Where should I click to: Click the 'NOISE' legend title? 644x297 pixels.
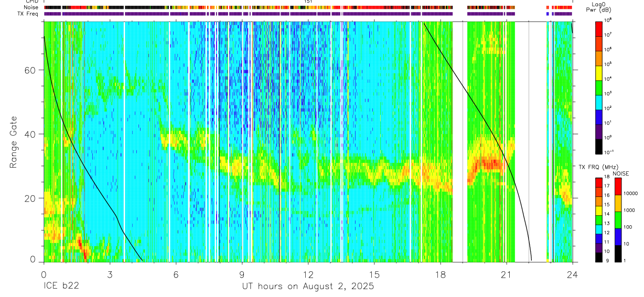620,173
